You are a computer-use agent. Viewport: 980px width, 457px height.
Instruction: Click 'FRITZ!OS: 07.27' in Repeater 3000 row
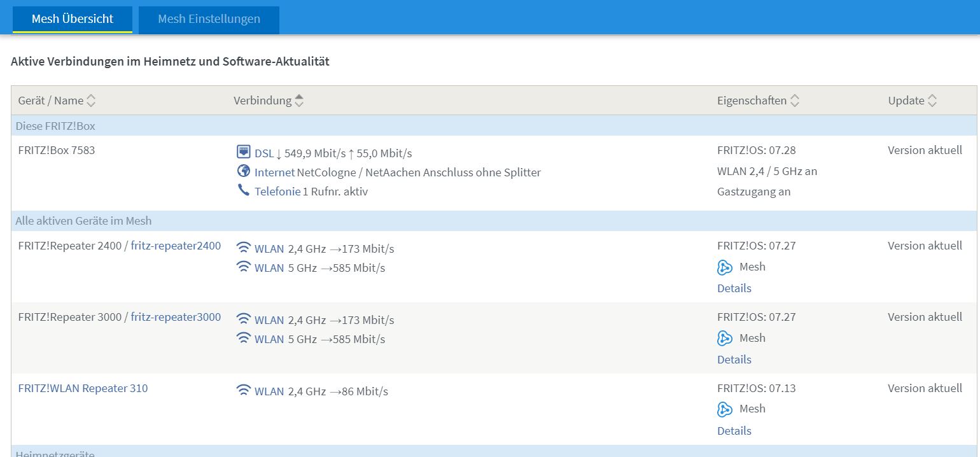tap(757, 317)
